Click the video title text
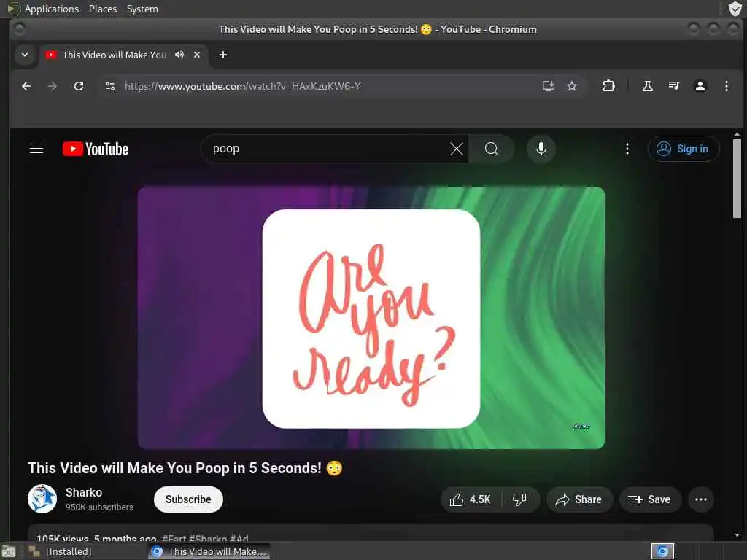 185,468
